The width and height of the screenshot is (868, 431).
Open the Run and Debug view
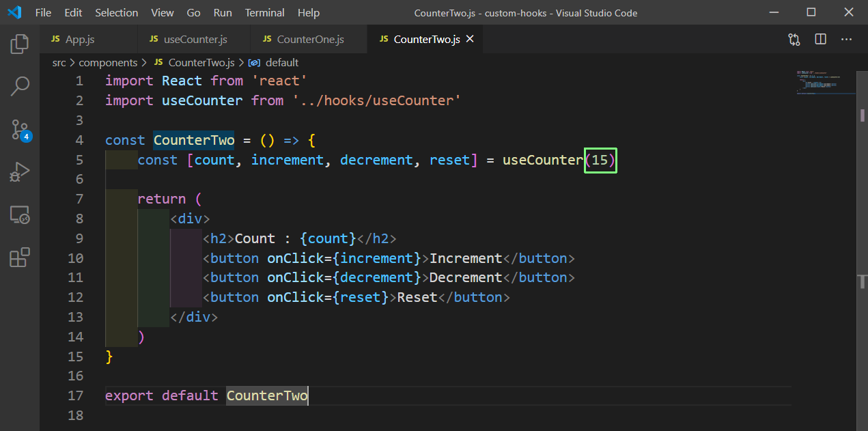pos(20,171)
